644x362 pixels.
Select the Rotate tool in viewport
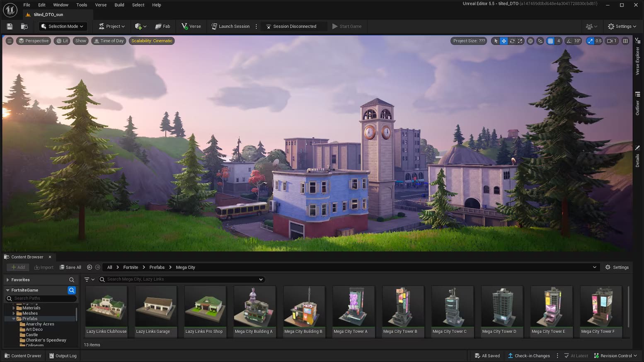[x=512, y=41]
